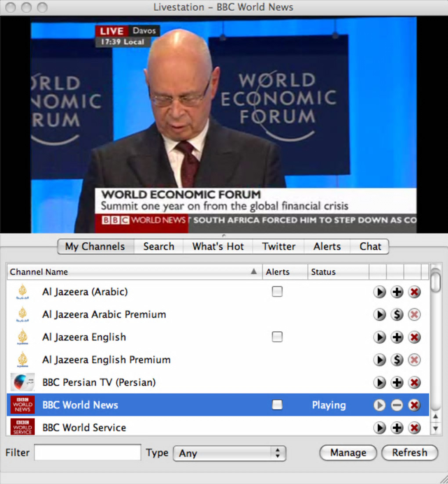Click the Playing status text
Image resolution: width=448 pixels, height=484 pixels.
tap(329, 405)
